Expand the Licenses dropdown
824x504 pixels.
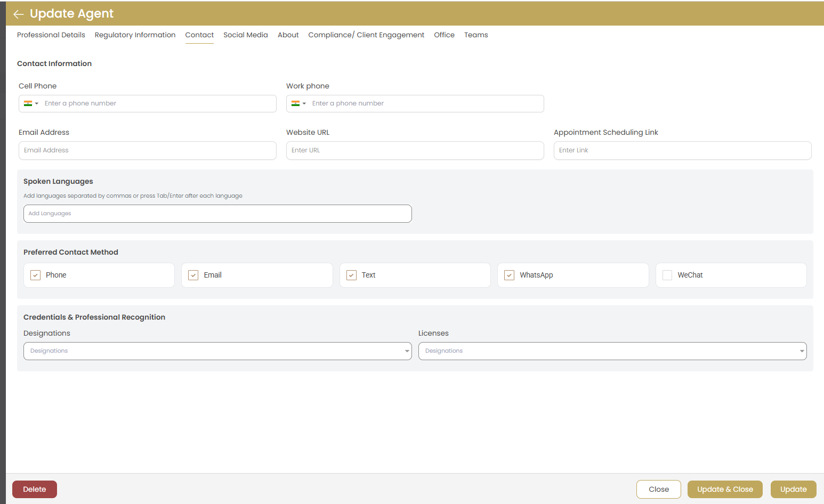(x=802, y=351)
